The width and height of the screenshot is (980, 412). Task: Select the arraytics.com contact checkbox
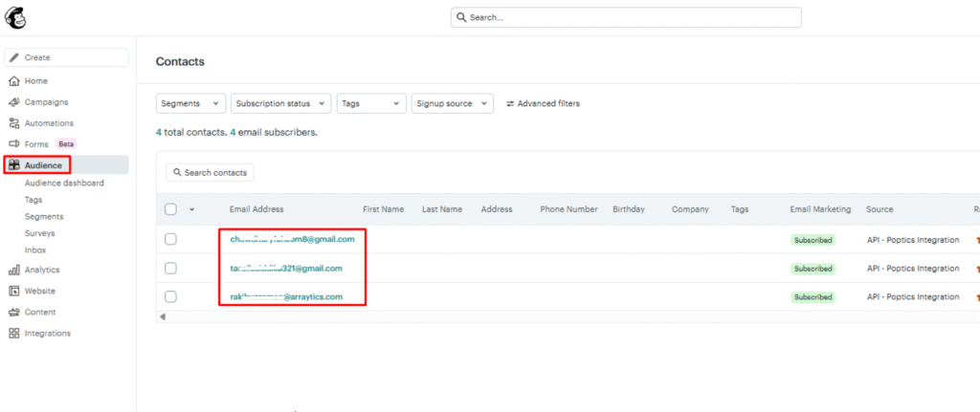point(170,297)
